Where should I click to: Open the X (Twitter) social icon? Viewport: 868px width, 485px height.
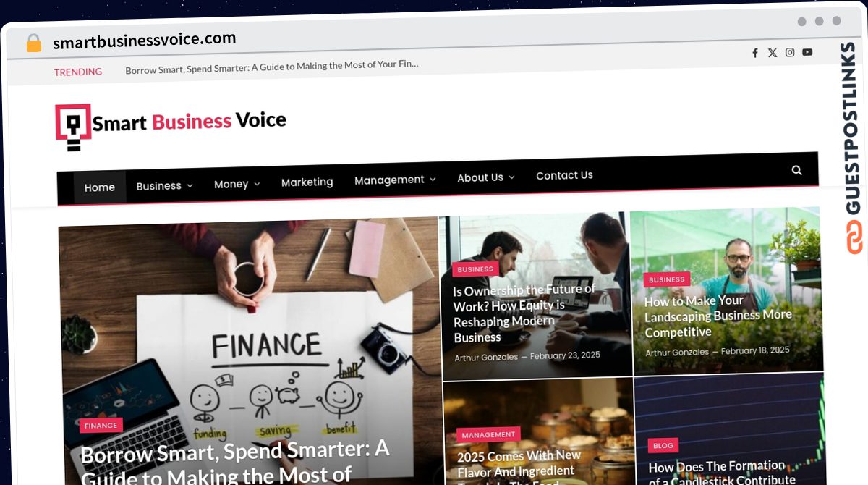click(x=773, y=53)
